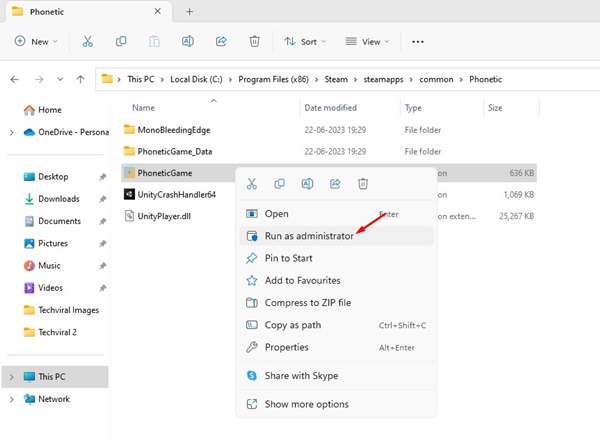Expand chevron after Steam in address bar

pyautogui.click(x=355, y=80)
